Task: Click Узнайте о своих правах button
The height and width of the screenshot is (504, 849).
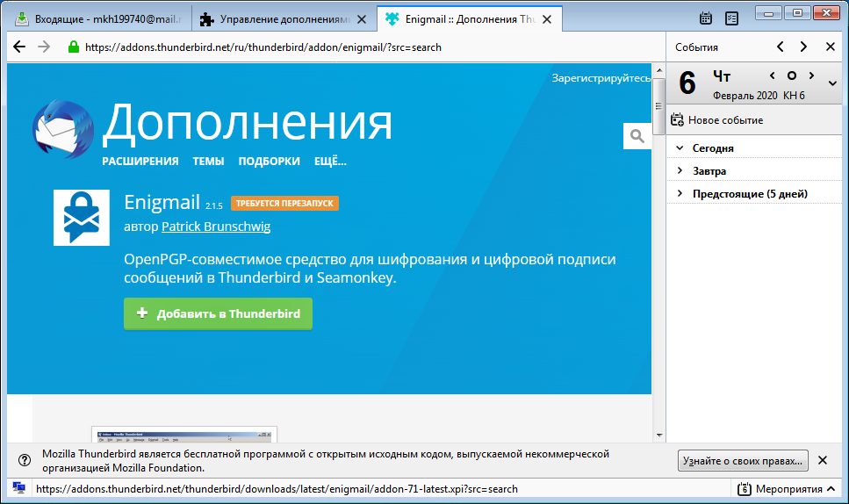Action: [743, 461]
